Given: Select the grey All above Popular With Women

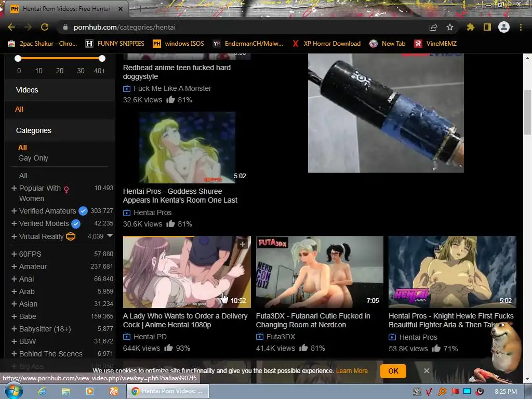Looking at the screenshot, I should pyautogui.click(x=23, y=176).
